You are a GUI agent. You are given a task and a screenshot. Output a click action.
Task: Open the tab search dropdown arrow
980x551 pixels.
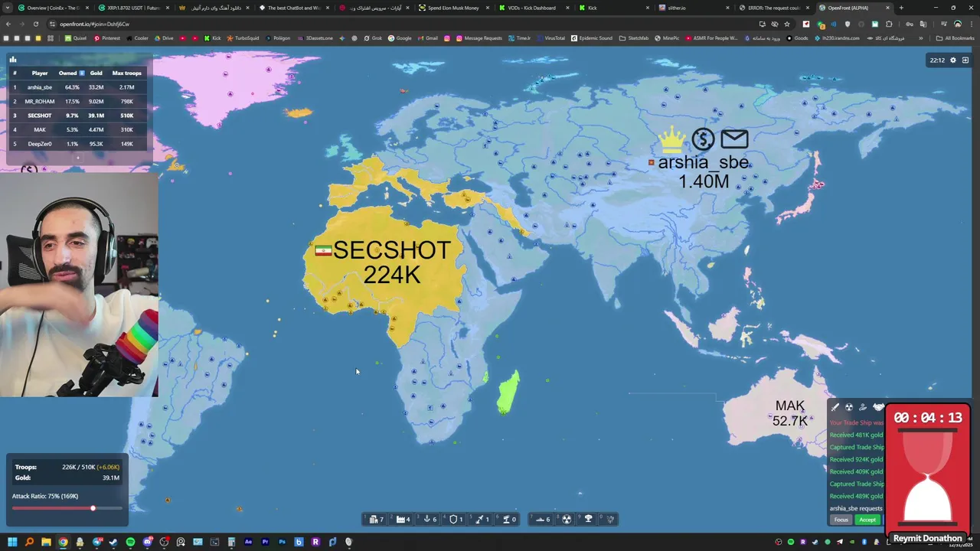tap(6, 8)
